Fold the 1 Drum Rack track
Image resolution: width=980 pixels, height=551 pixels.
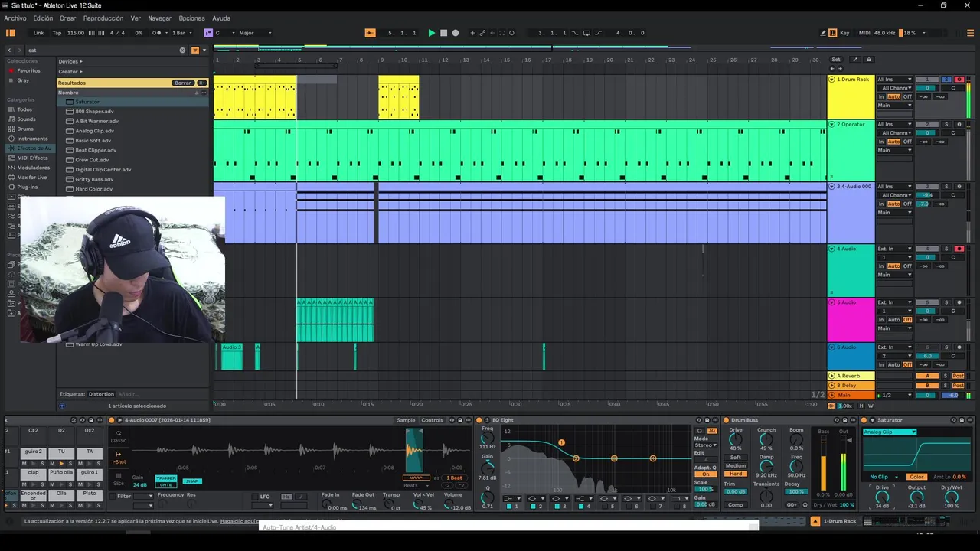(832, 80)
